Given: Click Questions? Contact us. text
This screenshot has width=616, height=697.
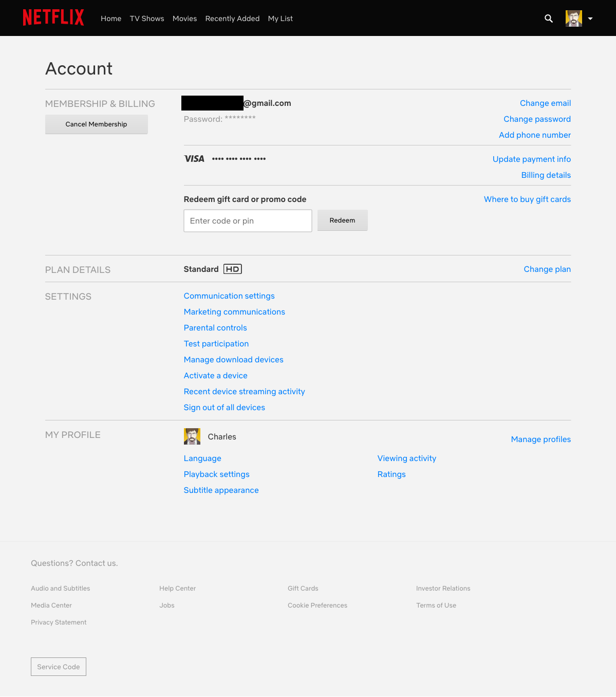Looking at the screenshot, I should pos(74,563).
